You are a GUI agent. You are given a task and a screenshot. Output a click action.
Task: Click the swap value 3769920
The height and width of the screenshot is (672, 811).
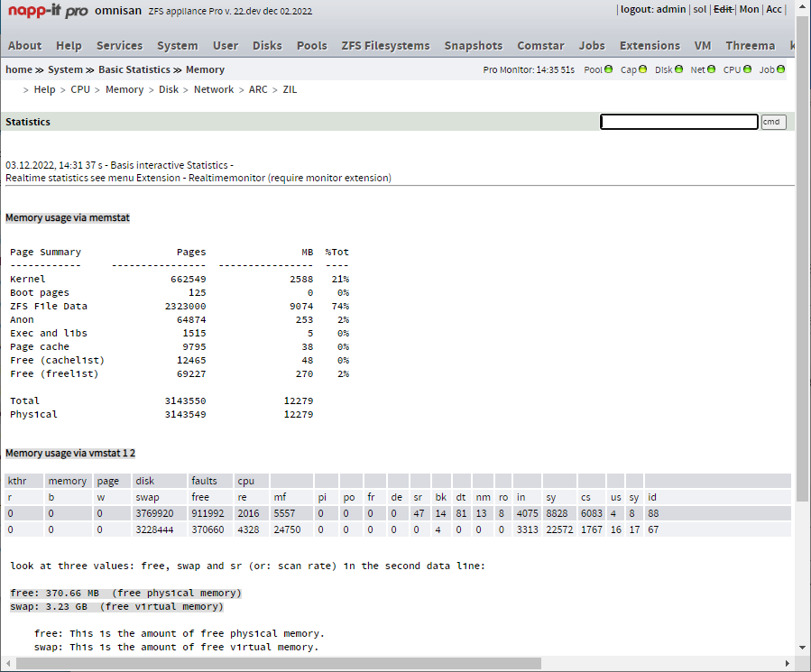coord(154,514)
